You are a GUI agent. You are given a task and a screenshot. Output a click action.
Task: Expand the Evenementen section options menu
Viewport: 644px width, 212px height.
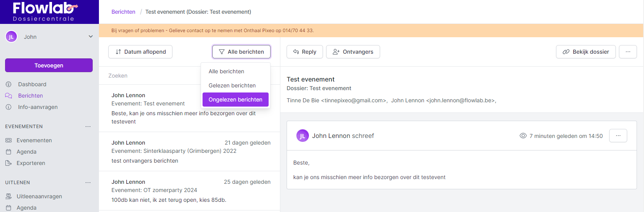pos(88,127)
